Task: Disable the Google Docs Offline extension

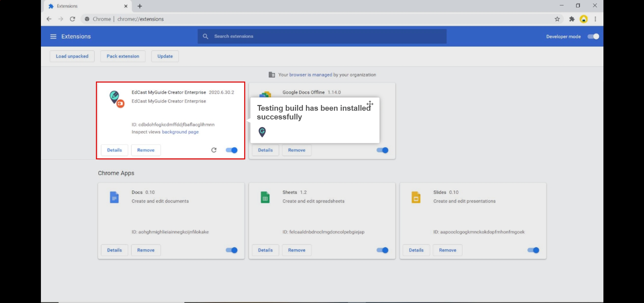Action: [x=382, y=150]
